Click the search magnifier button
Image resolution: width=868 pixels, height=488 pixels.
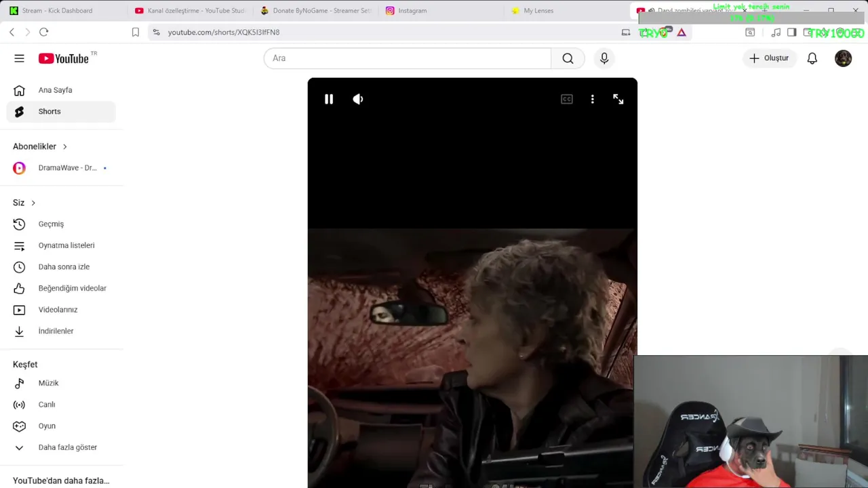568,58
